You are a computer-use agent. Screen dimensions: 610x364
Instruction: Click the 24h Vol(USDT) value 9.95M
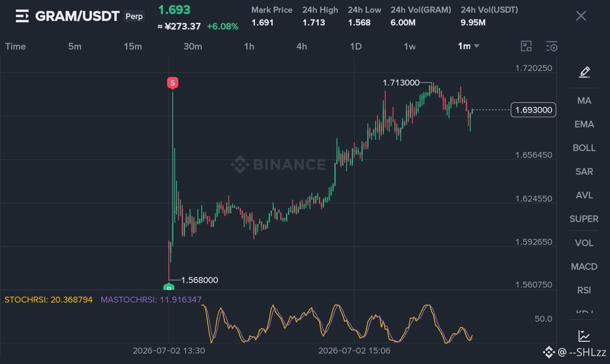point(473,22)
